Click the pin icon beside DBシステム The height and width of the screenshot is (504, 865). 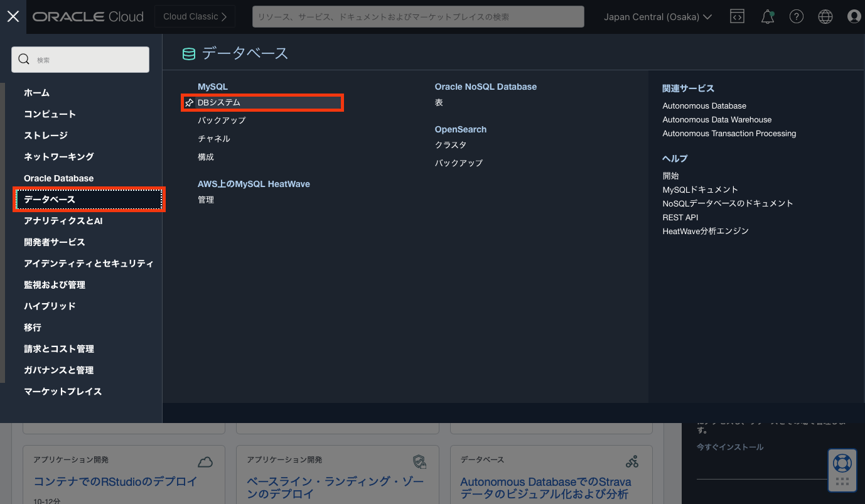click(189, 103)
